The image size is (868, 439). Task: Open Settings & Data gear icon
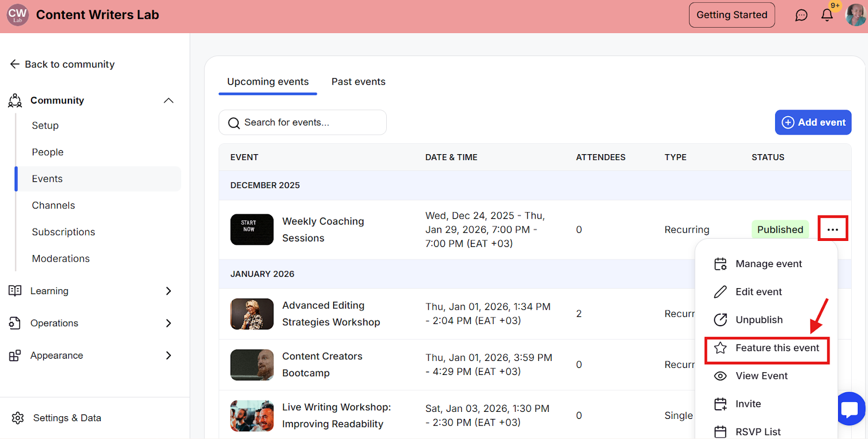point(18,418)
